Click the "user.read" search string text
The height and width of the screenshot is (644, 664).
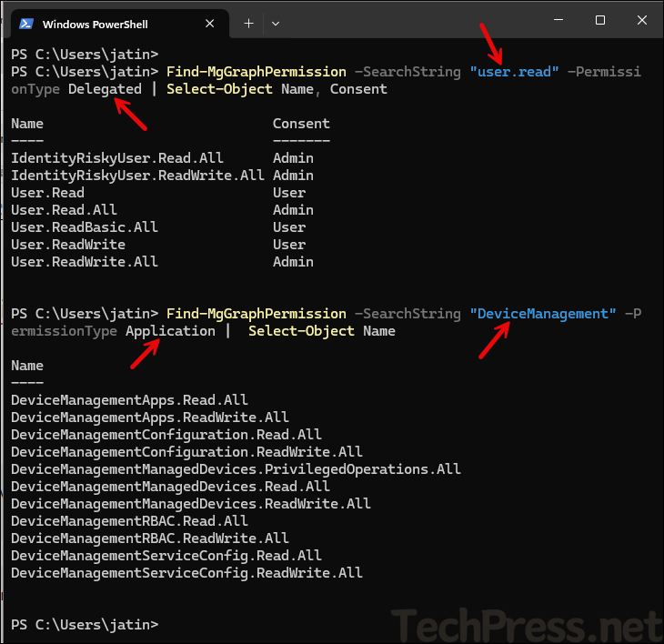(515, 72)
